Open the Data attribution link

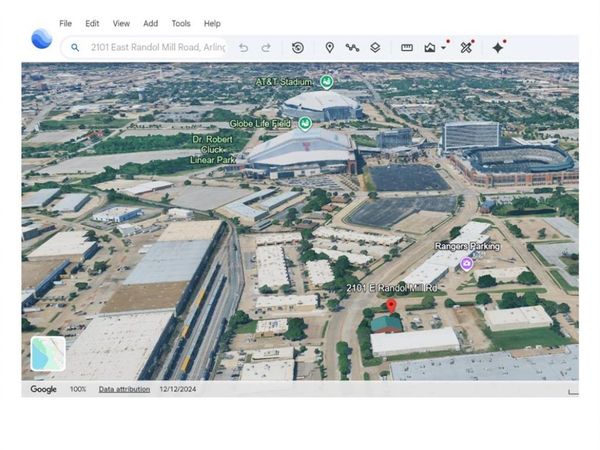pos(124,389)
